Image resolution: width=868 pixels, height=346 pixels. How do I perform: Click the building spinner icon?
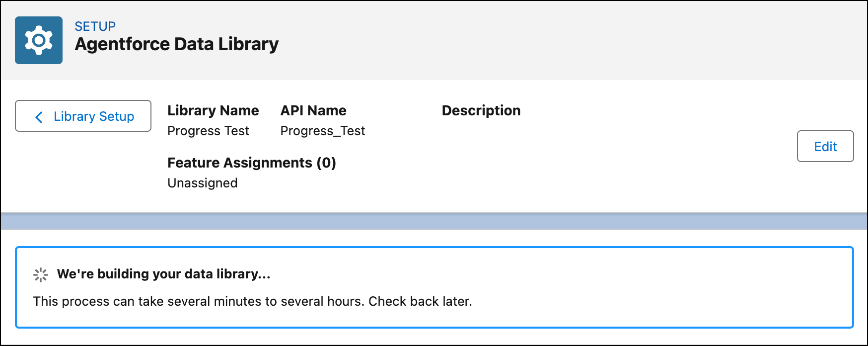[x=41, y=274]
